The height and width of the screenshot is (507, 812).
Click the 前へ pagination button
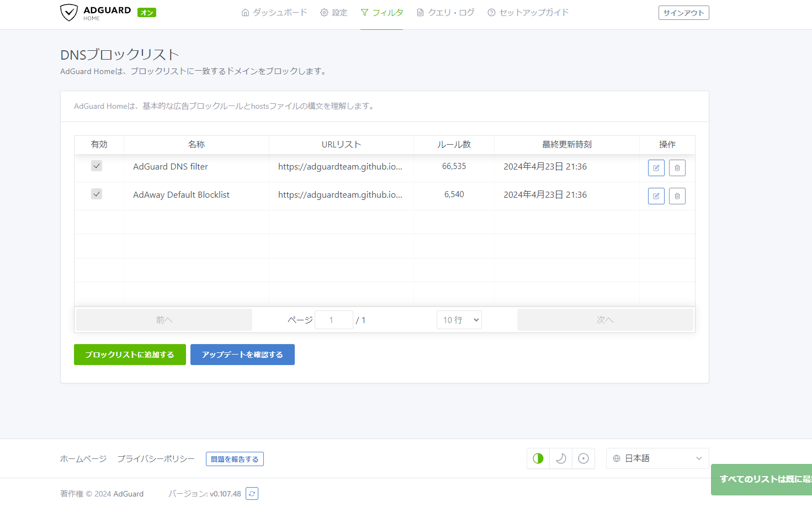click(164, 320)
